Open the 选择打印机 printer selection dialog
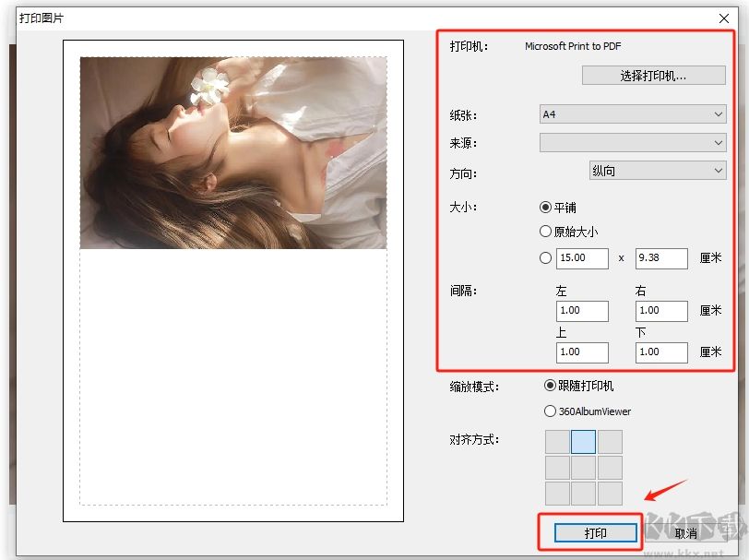This screenshot has width=749, height=560. [x=653, y=76]
